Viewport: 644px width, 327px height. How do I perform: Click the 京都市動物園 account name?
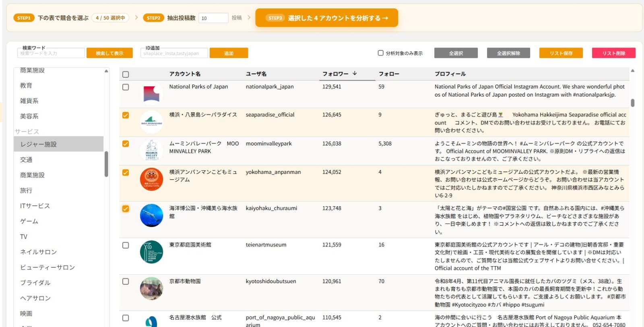(185, 281)
